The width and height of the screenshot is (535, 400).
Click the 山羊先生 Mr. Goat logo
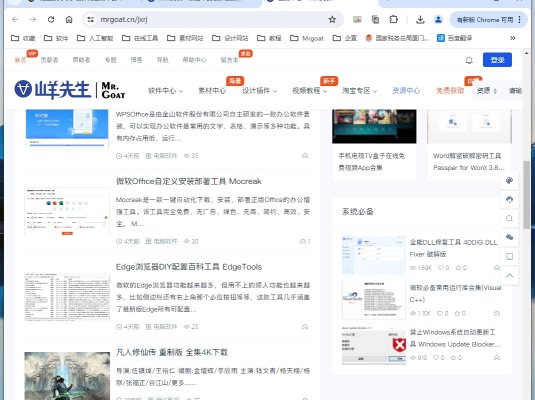coord(70,90)
